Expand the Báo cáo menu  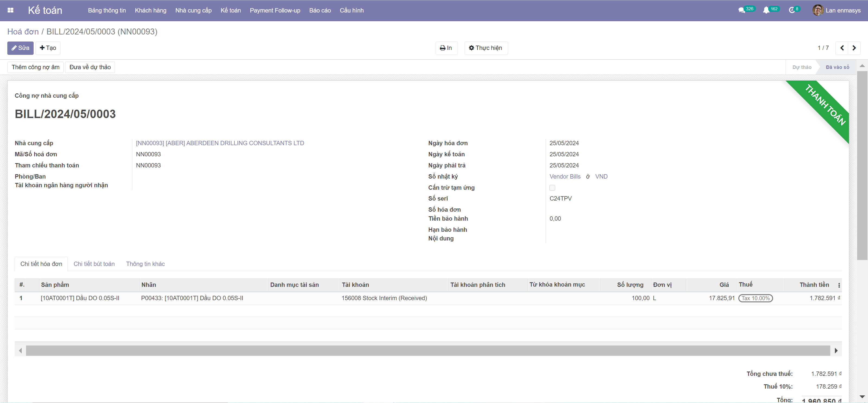tap(320, 11)
